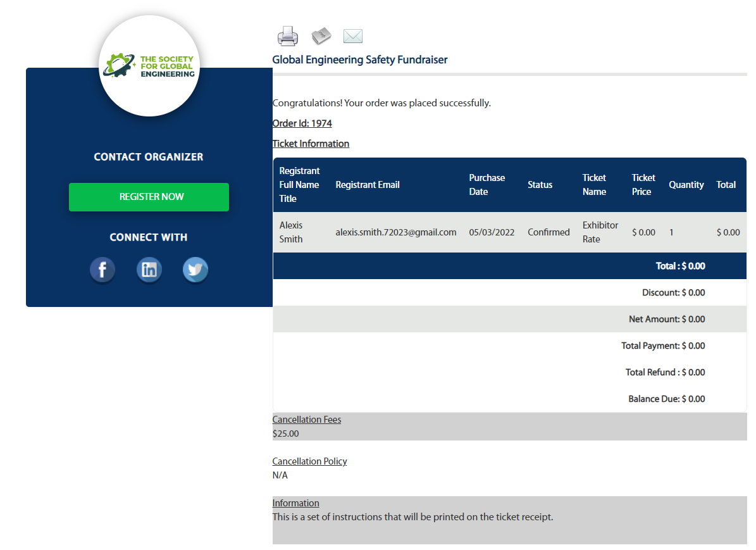Click the printer icon to print receipt
Screen dimensions: 756x550
tap(288, 36)
